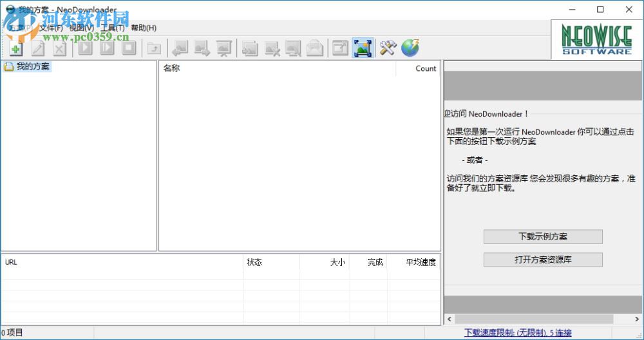Select 我的方案 in the project tree
Image resolution: width=644 pixels, height=340 pixels.
coord(33,66)
